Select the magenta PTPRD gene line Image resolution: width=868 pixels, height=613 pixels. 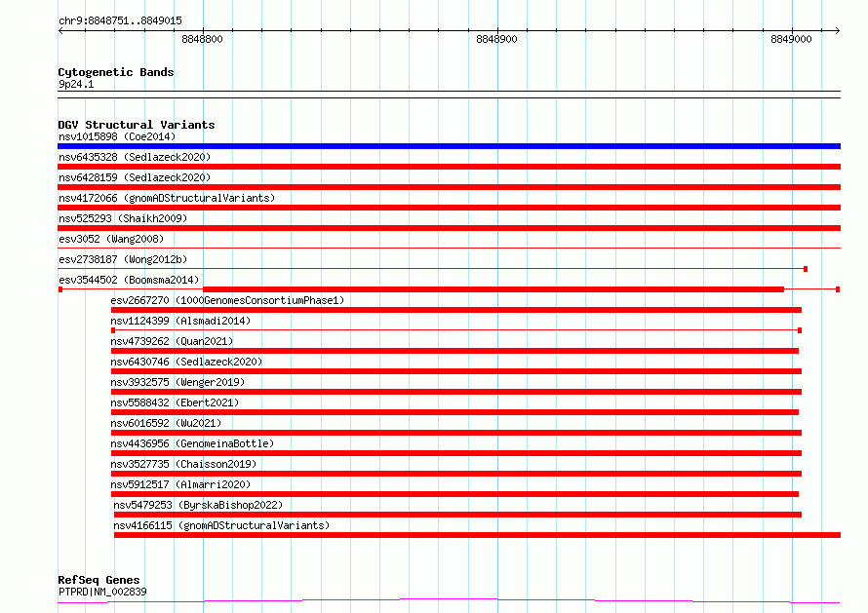tap(449, 601)
